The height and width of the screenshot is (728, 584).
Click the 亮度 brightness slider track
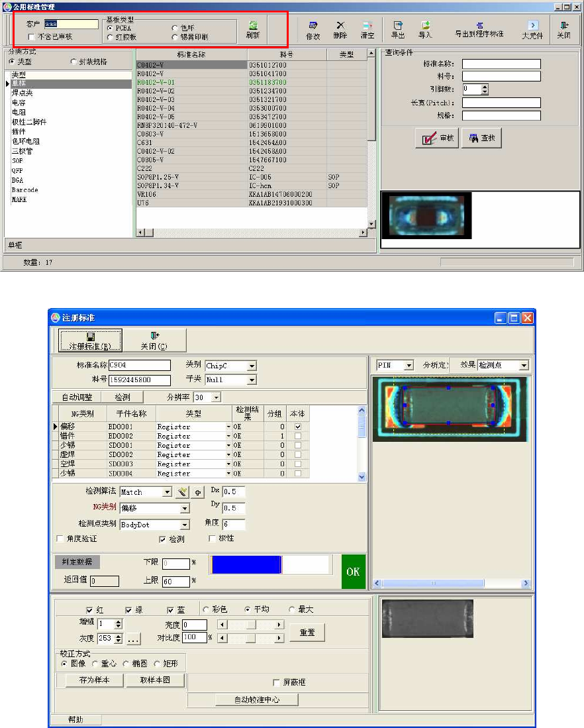point(251,625)
